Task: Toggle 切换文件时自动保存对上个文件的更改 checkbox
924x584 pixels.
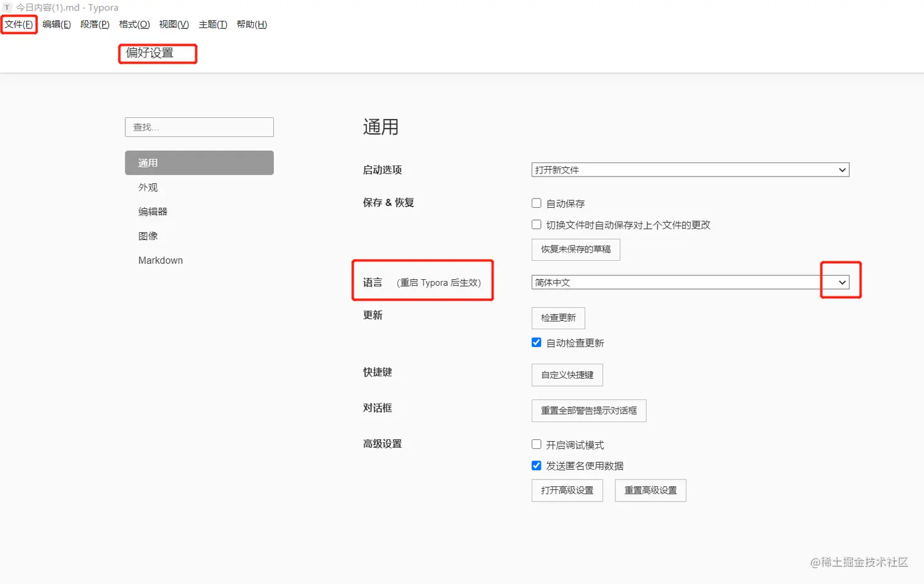Action: 537,225
